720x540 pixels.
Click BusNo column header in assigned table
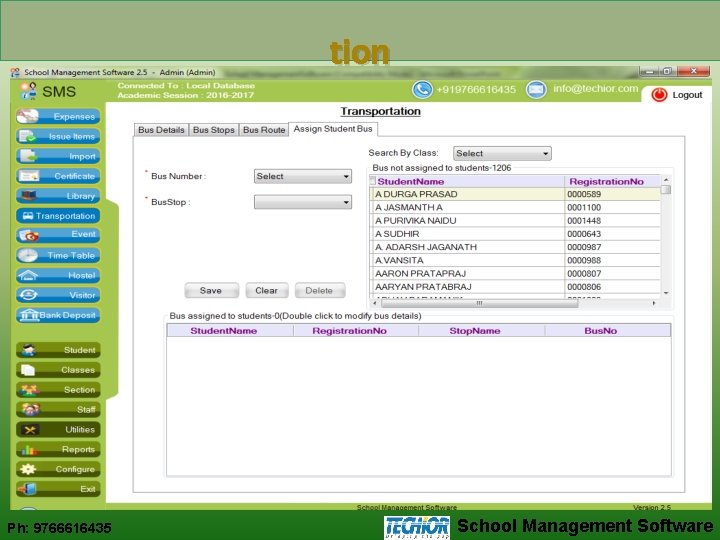pyautogui.click(x=608, y=331)
